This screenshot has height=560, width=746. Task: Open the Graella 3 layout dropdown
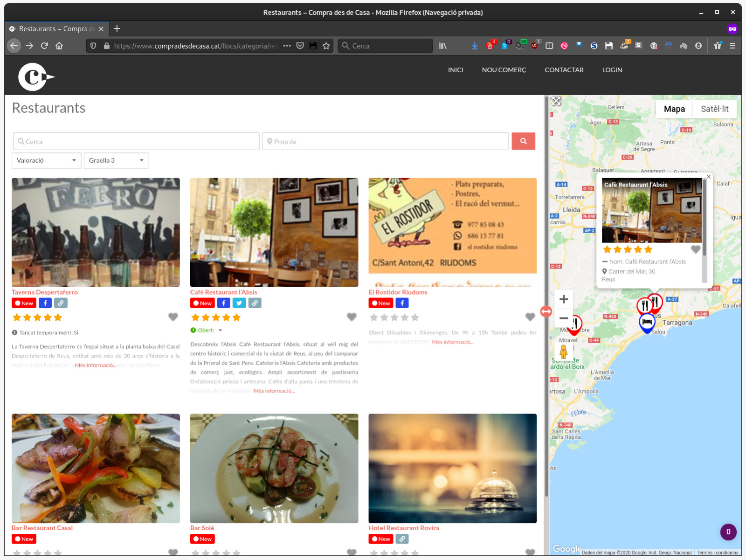click(116, 160)
